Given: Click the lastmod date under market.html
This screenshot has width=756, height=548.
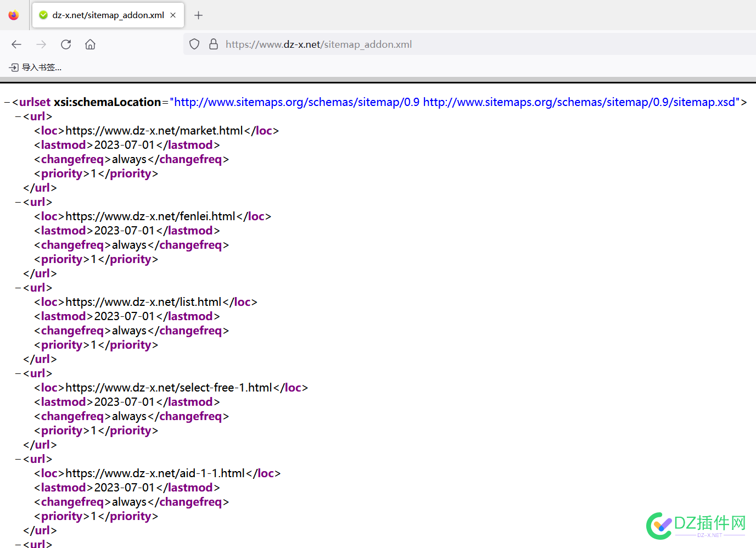Looking at the screenshot, I should (125, 145).
